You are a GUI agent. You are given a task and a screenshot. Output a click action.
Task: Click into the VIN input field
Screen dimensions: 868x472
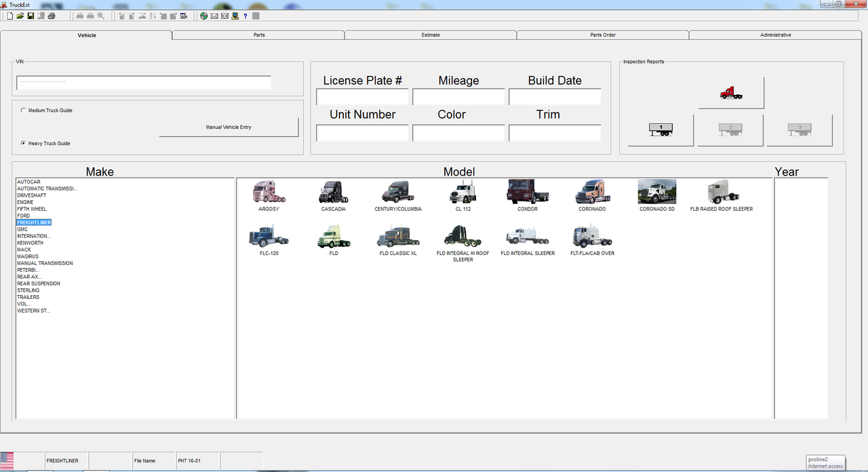(144, 83)
